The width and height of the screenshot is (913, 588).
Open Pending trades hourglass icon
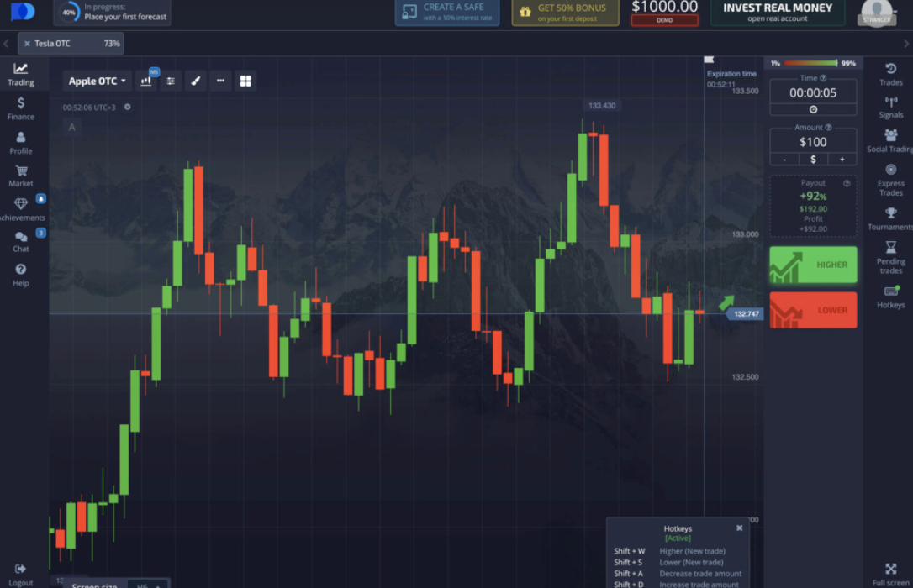[890, 257]
